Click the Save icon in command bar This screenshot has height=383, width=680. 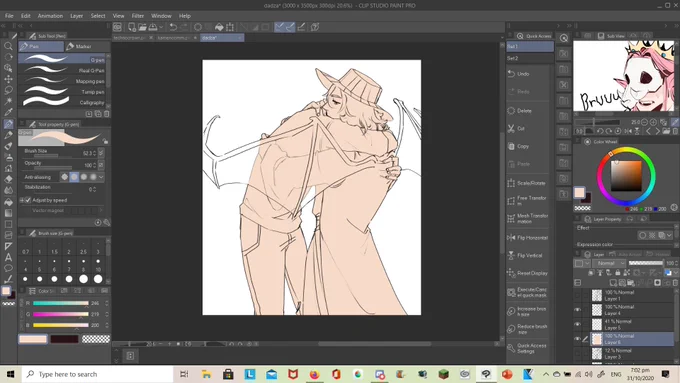click(153, 27)
